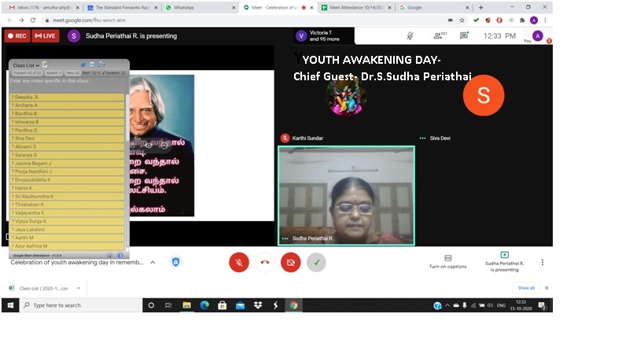Select 'Ishwarya B' in class list

click(x=67, y=122)
